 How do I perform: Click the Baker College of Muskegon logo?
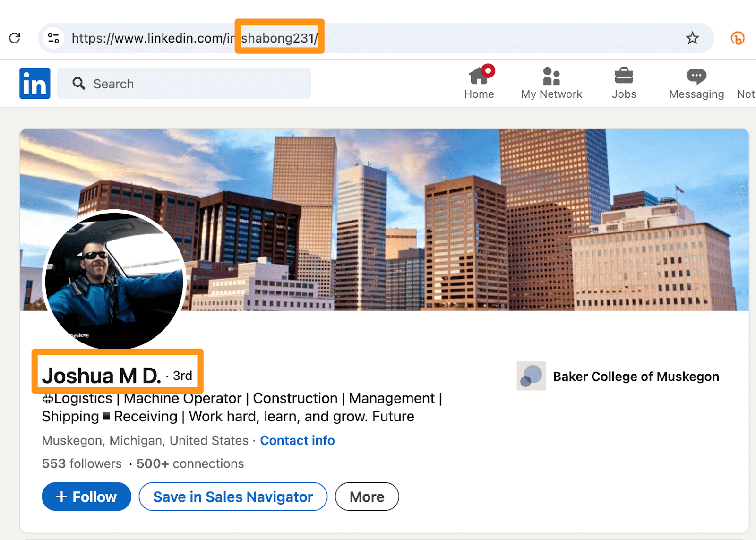point(531,376)
